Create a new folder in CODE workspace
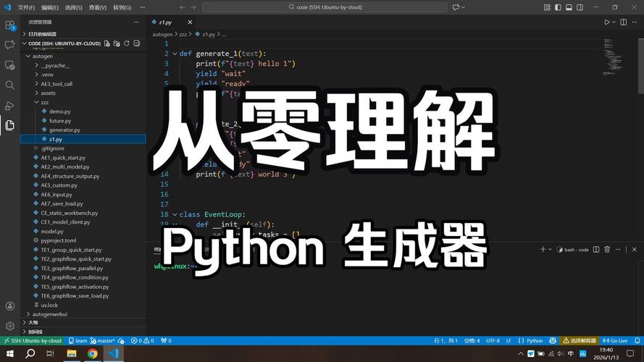The width and height of the screenshot is (644, 362). click(x=117, y=43)
